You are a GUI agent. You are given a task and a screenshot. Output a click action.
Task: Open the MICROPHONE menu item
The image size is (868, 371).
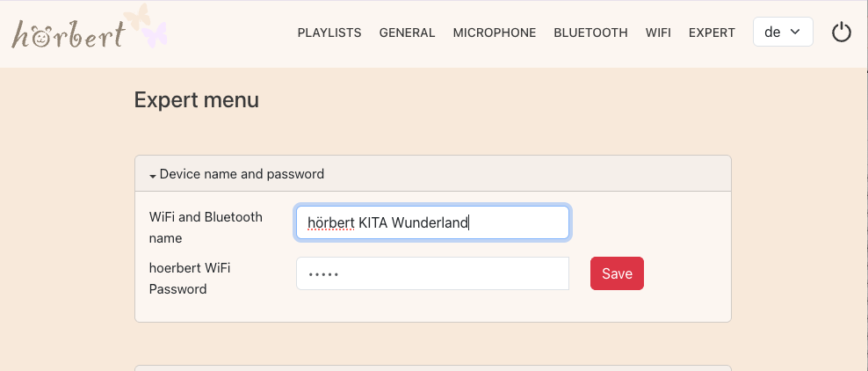[495, 33]
